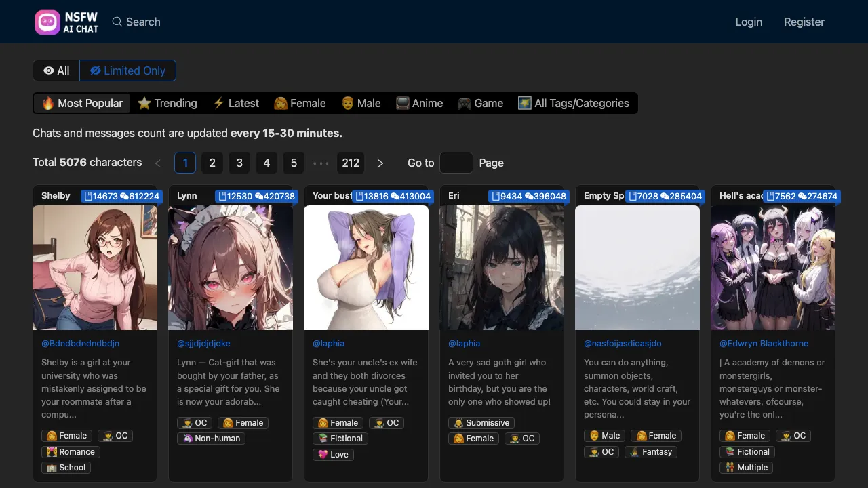Screen dimensions: 868x488
Task: Click the star icon beside Trending
Action: click(145, 103)
